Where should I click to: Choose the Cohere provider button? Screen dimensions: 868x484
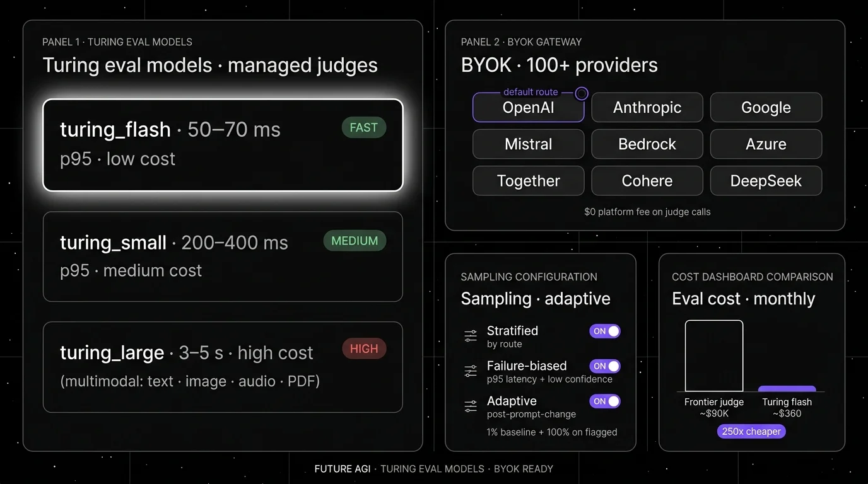click(x=647, y=181)
